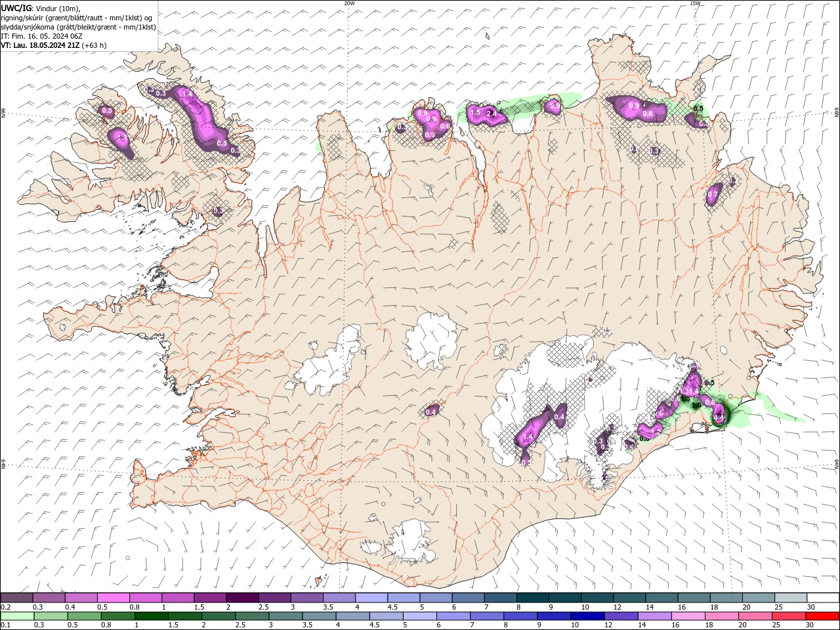This screenshot has width=840, height=630.
Task: Click the 'rigning/skúrir' legend description line
Action: point(77,18)
